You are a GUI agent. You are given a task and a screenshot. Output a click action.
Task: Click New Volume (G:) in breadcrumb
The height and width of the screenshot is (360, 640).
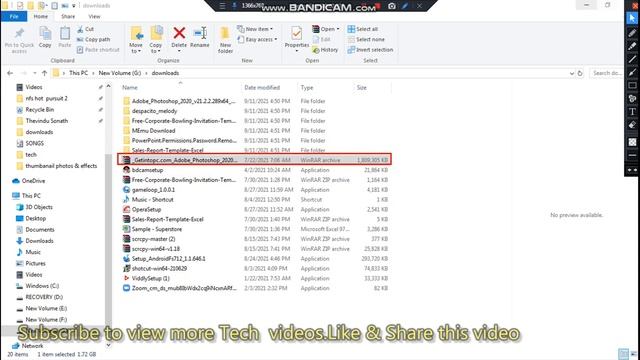[120, 73]
